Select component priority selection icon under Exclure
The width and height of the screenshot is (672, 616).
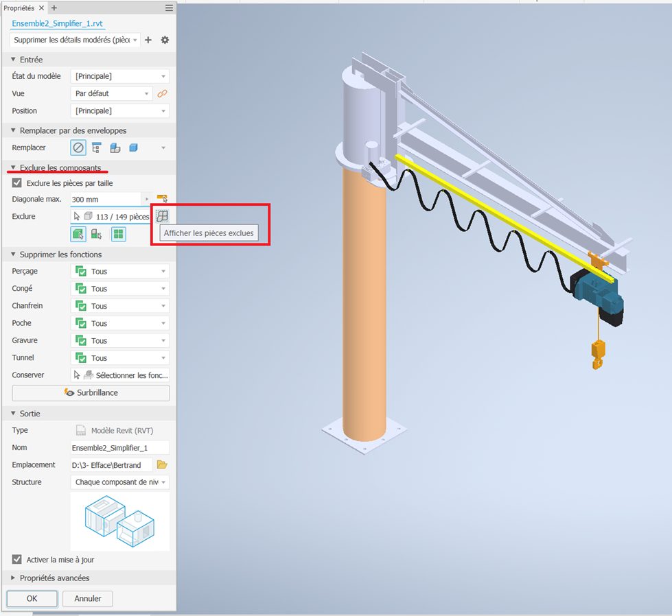(96, 235)
